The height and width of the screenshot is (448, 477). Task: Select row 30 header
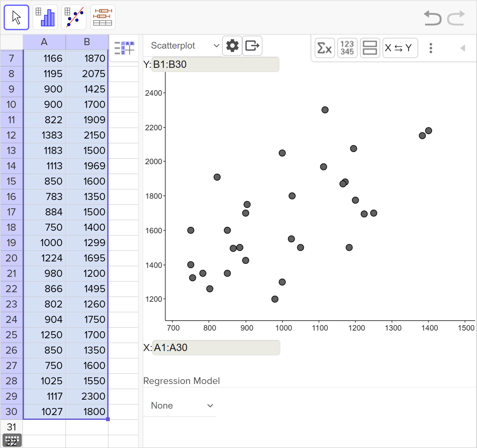tap(12, 412)
